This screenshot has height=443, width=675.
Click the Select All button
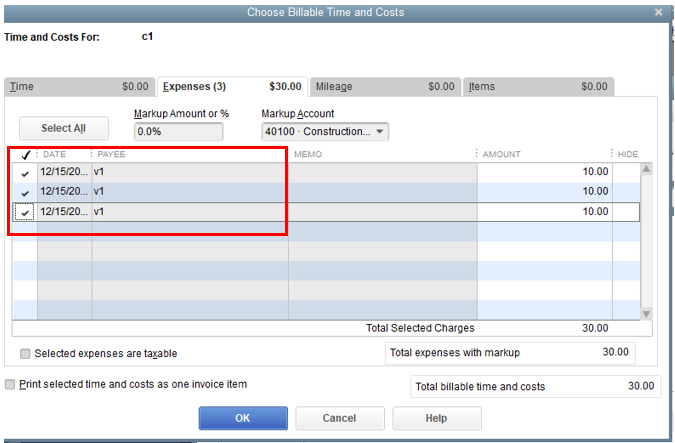tap(64, 128)
